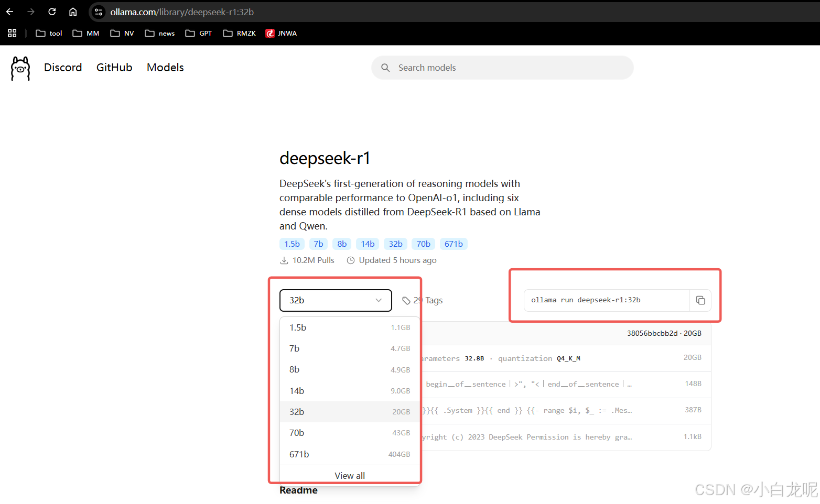Click the 38056bbcbb2d model digest
The width and height of the screenshot is (820, 504).
click(652, 333)
